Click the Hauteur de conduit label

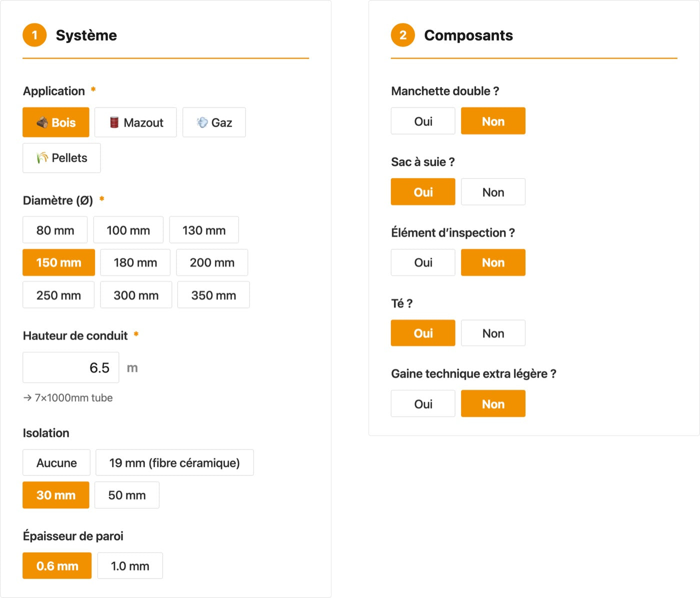(75, 336)
